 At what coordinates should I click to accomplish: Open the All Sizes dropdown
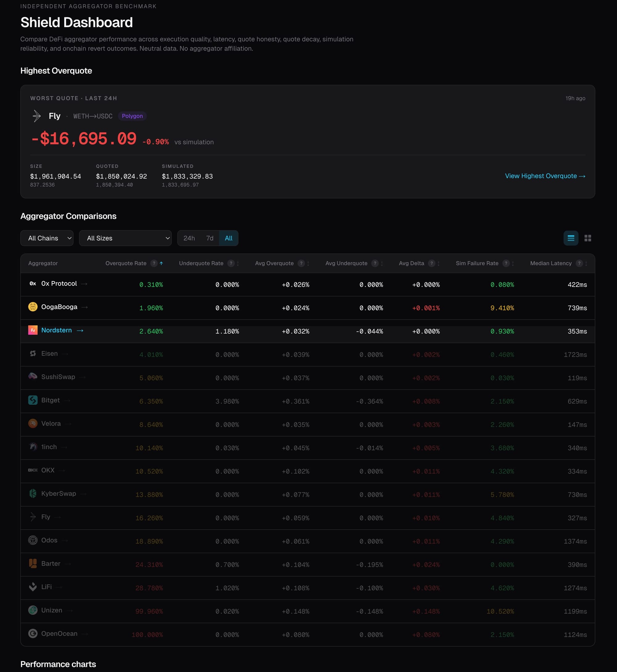tap(125, 238)
